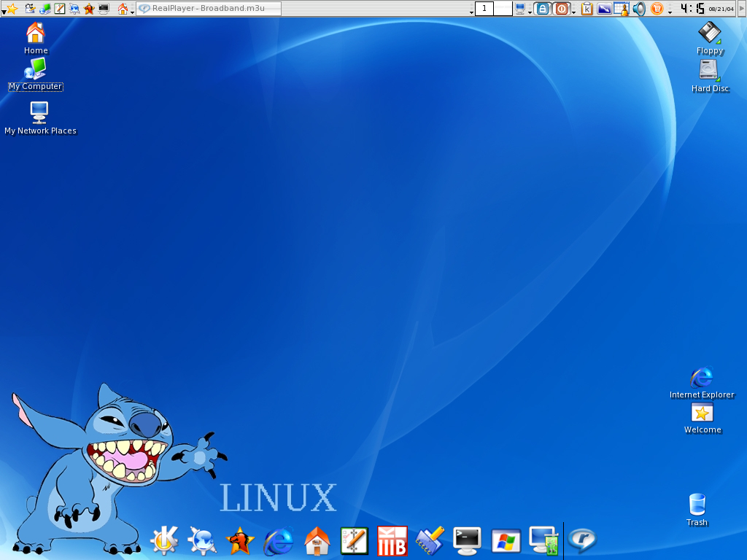Switch to virtual desktop 1 in the pager
This screenshot has height=560, width=747.
point(484,8)
